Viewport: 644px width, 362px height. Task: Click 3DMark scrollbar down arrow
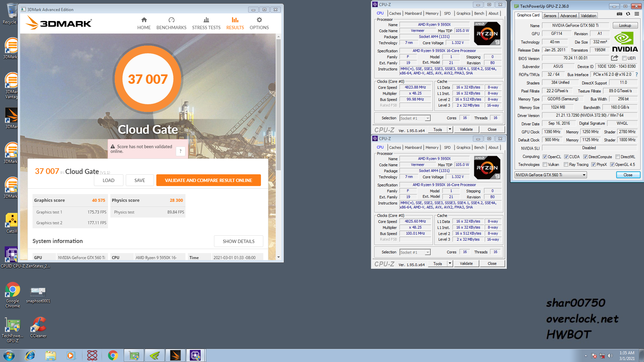click(278, 257)
